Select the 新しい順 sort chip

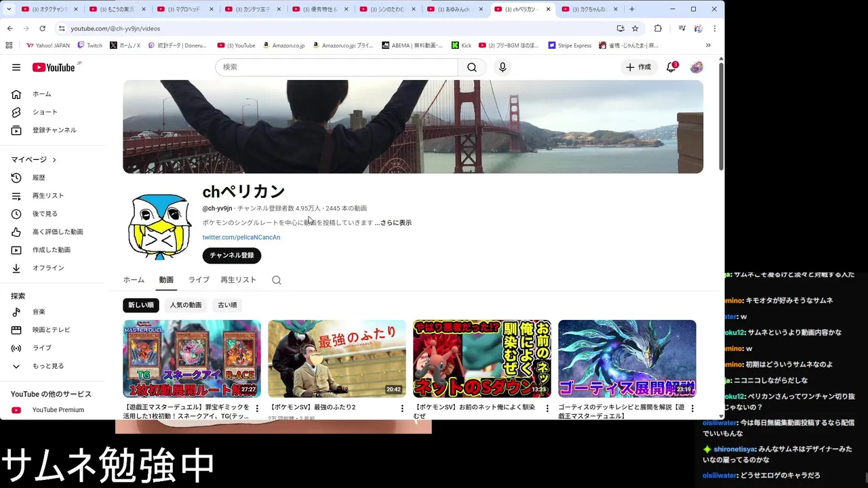[141, 305]
